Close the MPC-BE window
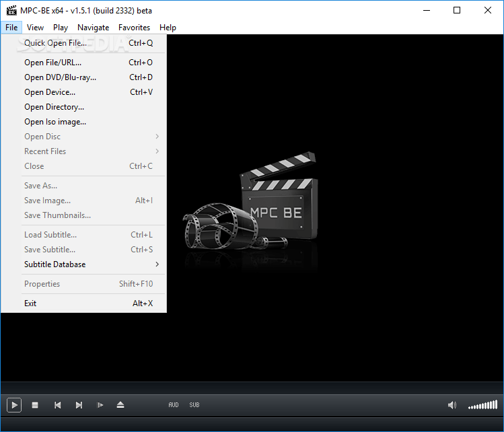504x432 pixels. click(x=488, y=11)
